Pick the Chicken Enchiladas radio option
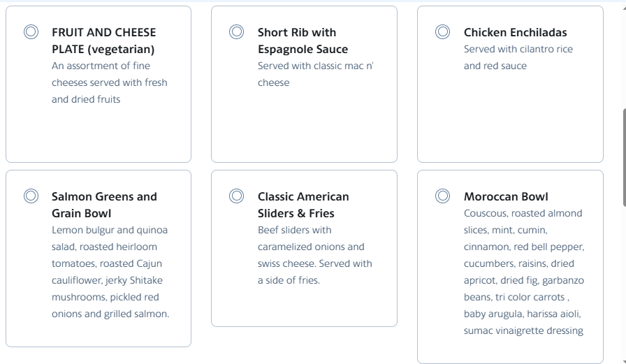Image resolution: width=626 pixels, height=364 pixels. 443,32
